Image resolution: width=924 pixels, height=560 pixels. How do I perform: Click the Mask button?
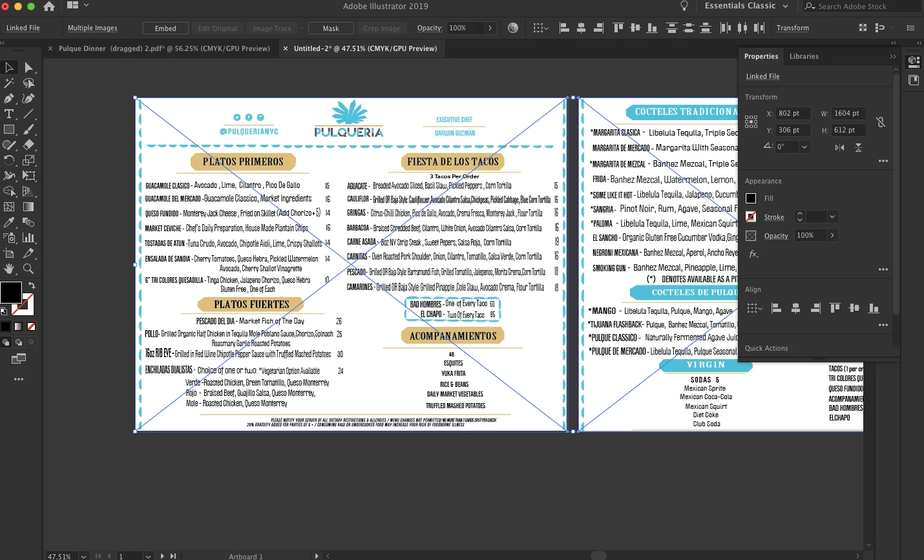pos(331,28)
